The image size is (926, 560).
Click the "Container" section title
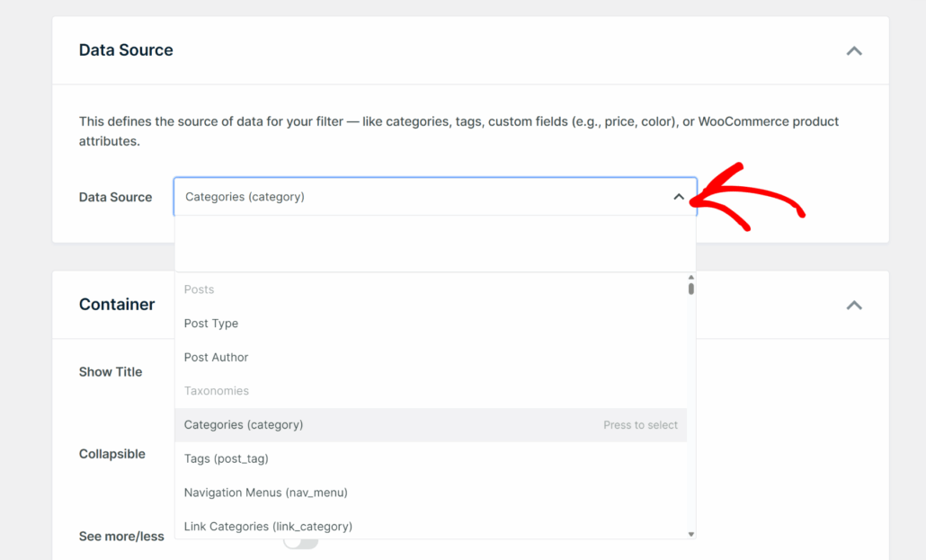[x=117, y=305]
